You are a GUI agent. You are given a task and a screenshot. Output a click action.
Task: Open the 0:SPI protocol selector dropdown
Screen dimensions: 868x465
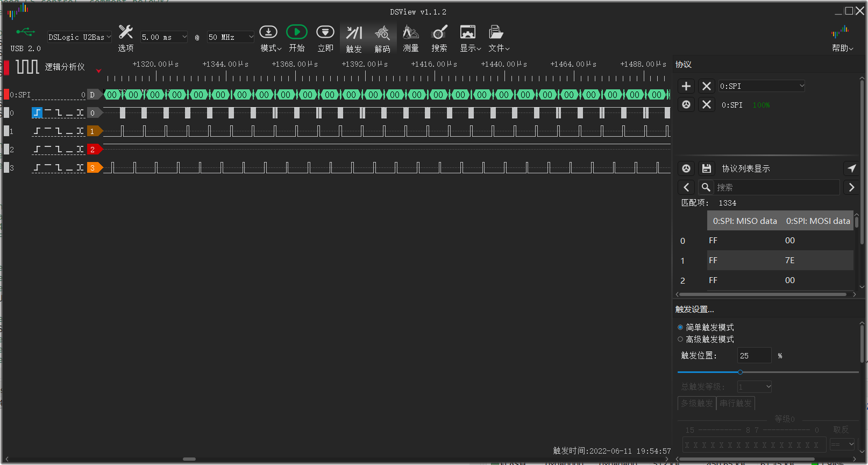pos(762,86)
